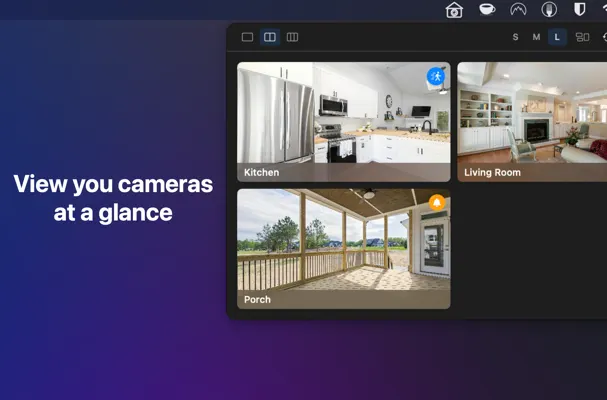607x400 pixels.
Task: Switch to three-column layout
Action: [292, 37]
